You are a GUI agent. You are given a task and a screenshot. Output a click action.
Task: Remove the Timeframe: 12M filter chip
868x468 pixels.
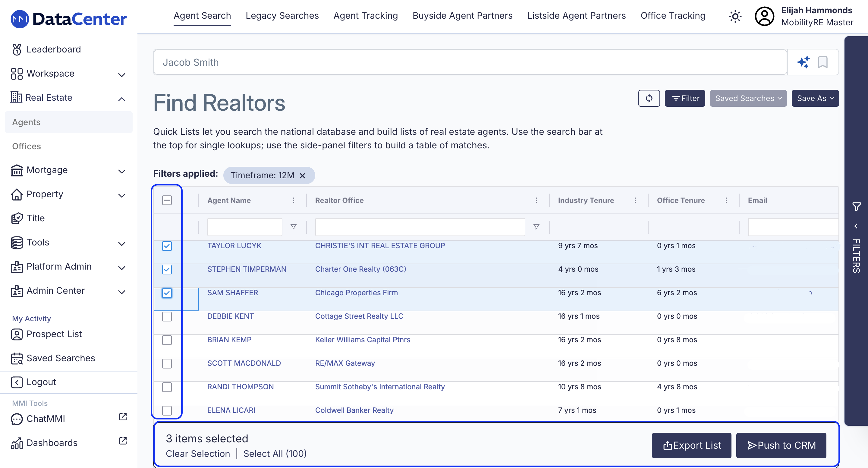[x=302, y=175]
